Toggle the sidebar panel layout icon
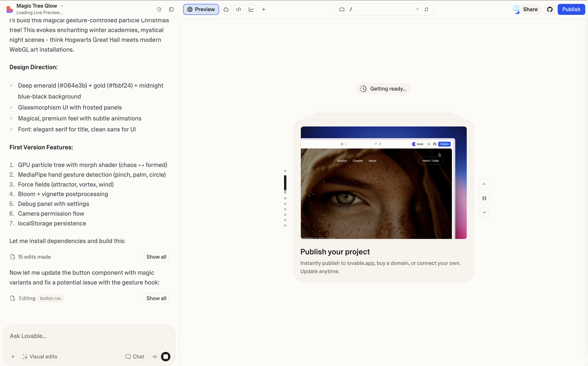Image resolution: width=588 pixels, height=366 pixels. pyautogui.click(x=171, y=9)
